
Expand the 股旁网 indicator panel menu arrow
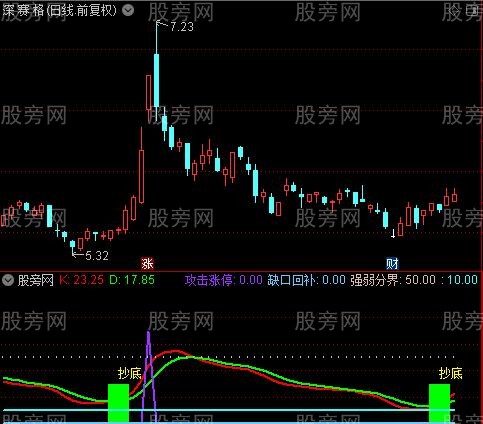pos(8,280)
